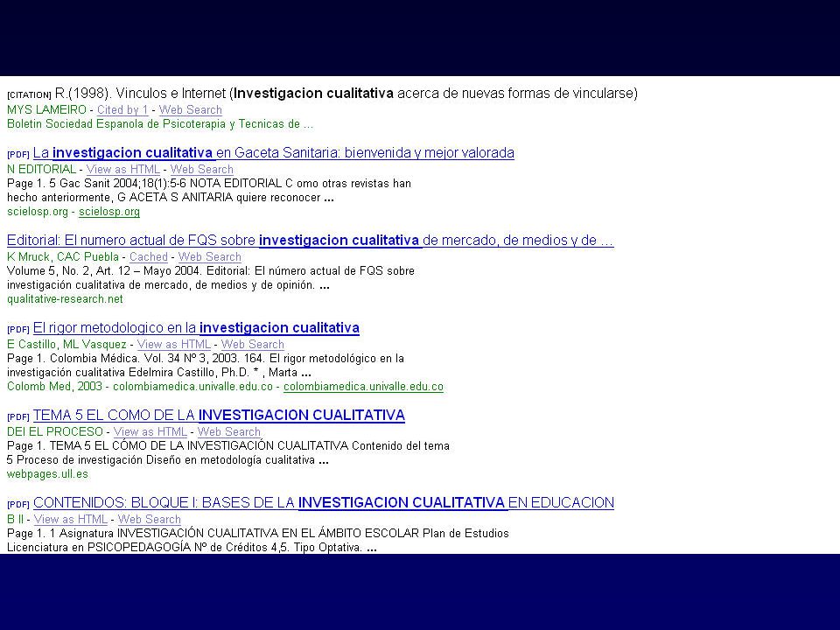
Task: Click citation title 'R.(1998). Vinculos e Internet'
Action: click(140, 94)
